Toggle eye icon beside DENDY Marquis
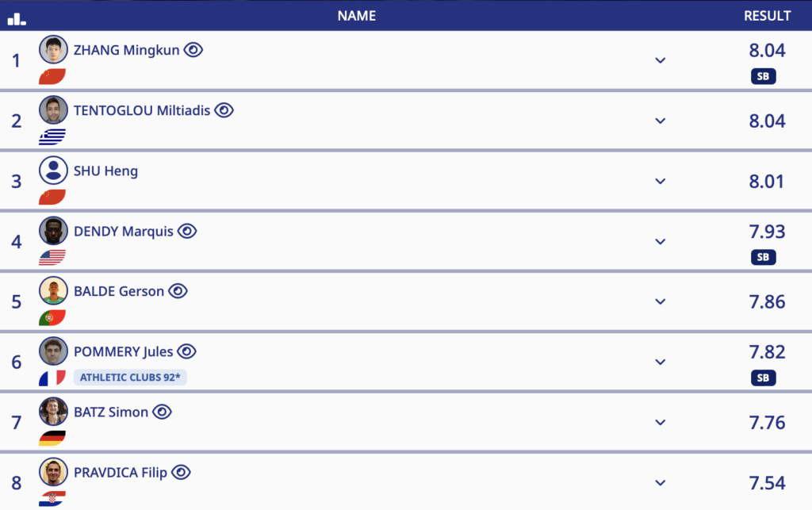812x510 pixels. pyautogui.click(x=187, y=231)
